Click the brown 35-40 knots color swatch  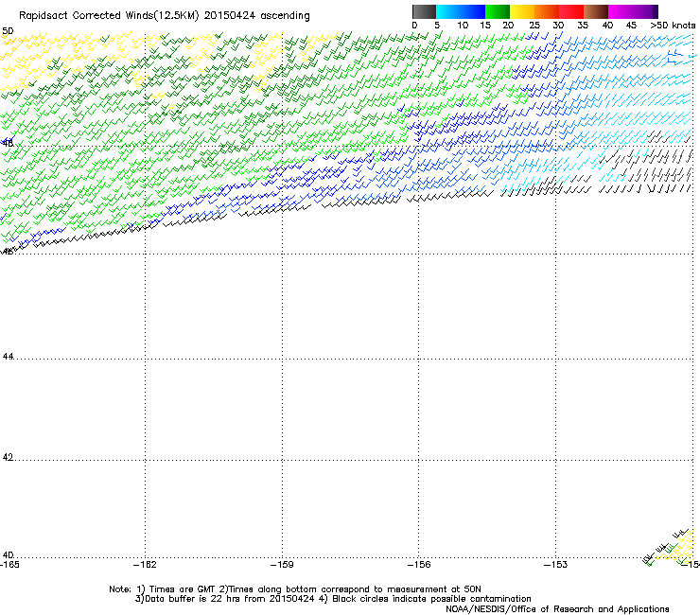[596, 11]
